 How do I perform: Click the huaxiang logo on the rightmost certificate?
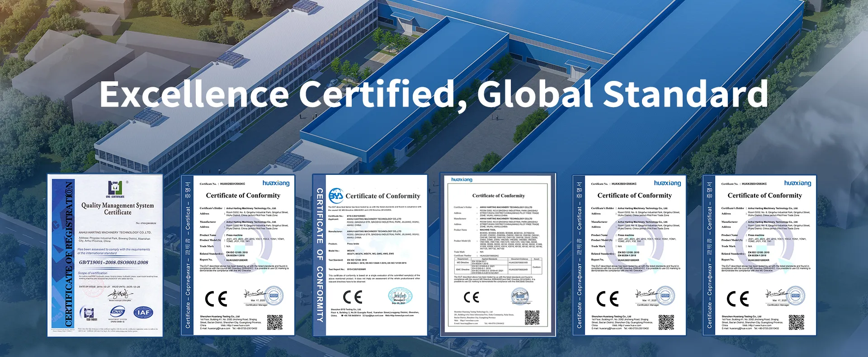[x=797, y=183]
